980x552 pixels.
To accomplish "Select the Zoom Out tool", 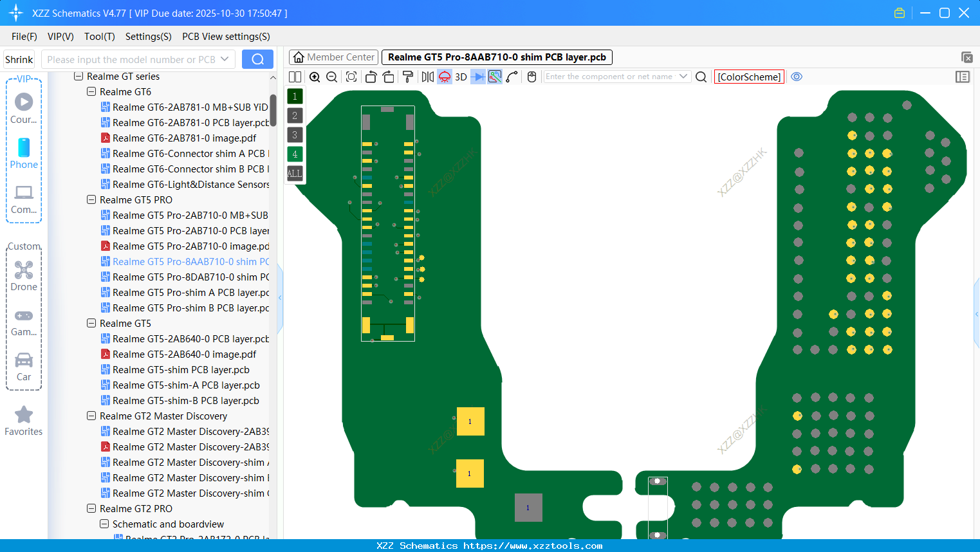I will pyautogui.click(x=331, y=77).
